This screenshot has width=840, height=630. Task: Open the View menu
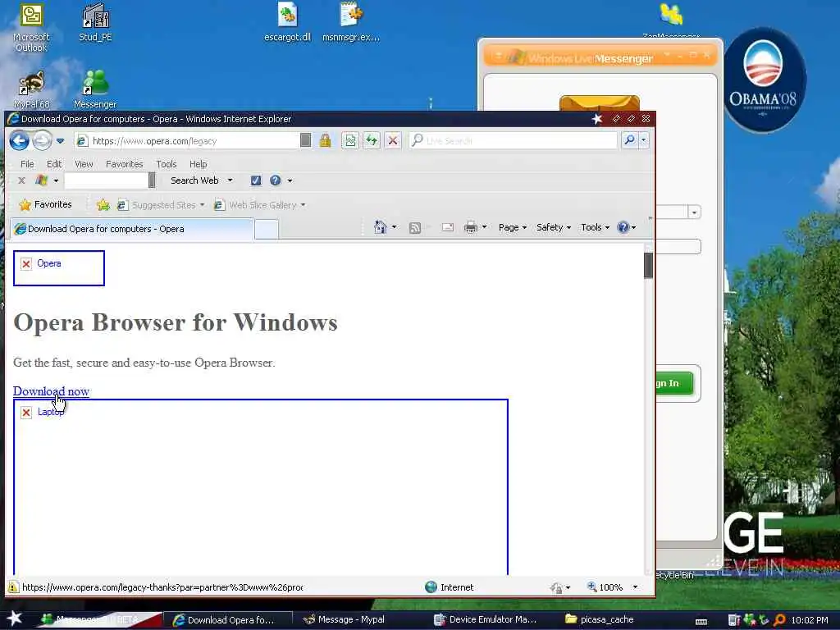click(84, 164)
